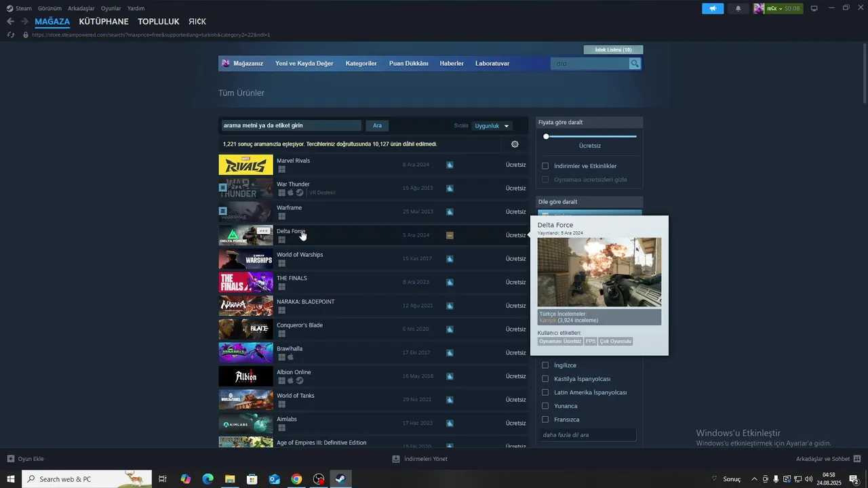Image resolution: width=868 pixels, height=488 pixels.
Task: Open Task View on the taskbar
Action: click(163, 479)
